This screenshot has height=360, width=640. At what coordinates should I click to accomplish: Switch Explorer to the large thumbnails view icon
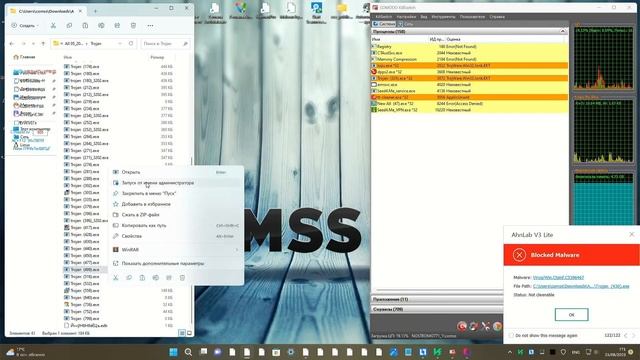click(189, 333)
